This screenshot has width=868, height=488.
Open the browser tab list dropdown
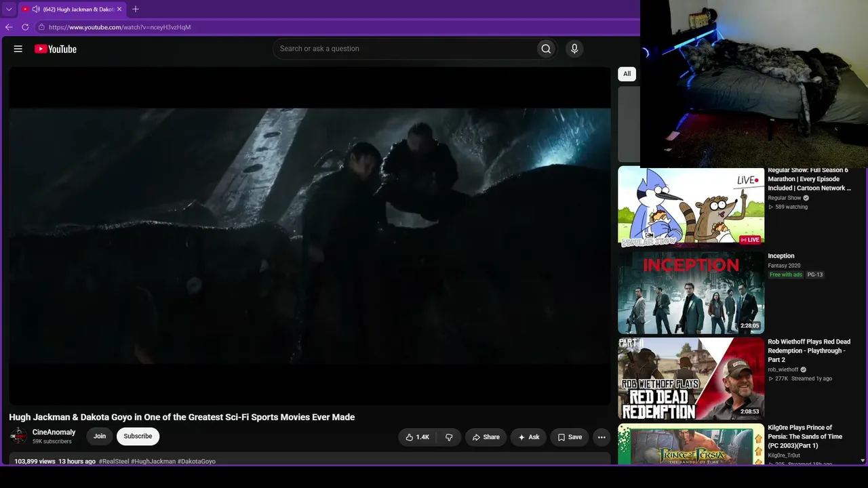pyautogui.click(x=9, y=9)
